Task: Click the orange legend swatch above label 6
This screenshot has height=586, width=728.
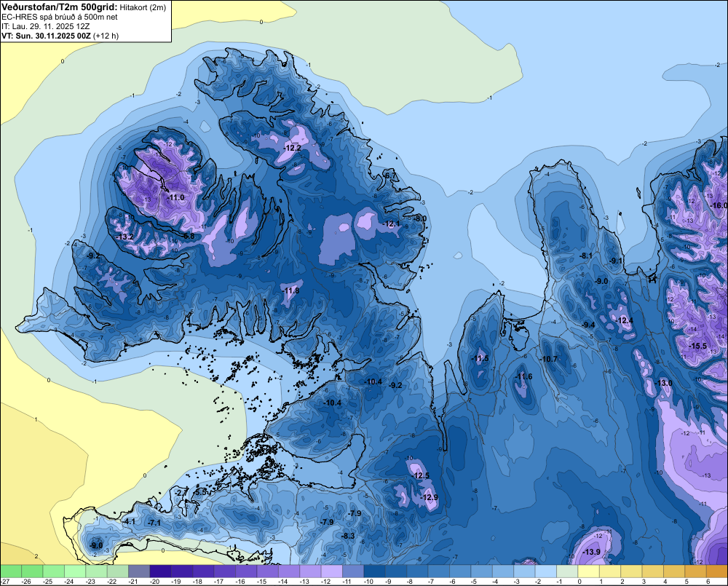Action: click(x=717, y=571)
